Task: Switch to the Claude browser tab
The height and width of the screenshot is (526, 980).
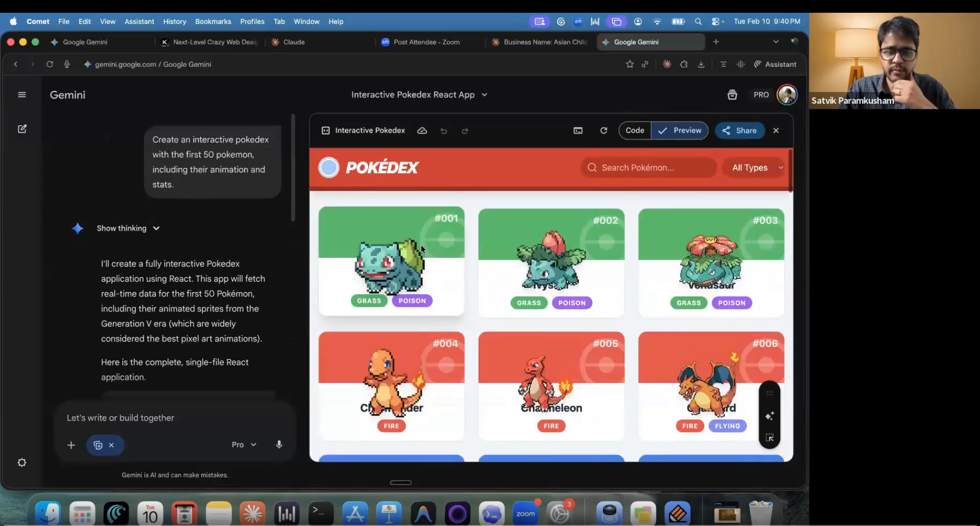Action: 294,42
